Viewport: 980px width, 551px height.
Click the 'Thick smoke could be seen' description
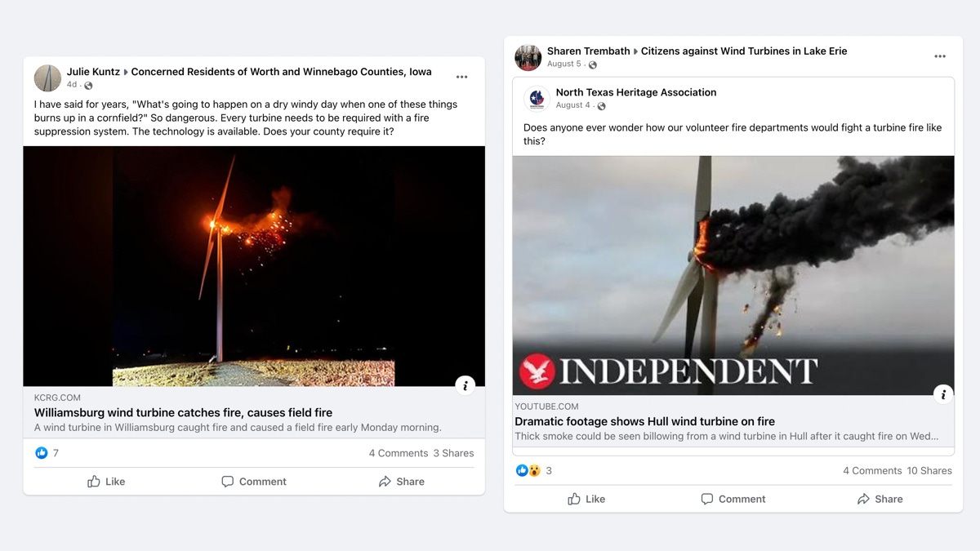click(726, 437)
